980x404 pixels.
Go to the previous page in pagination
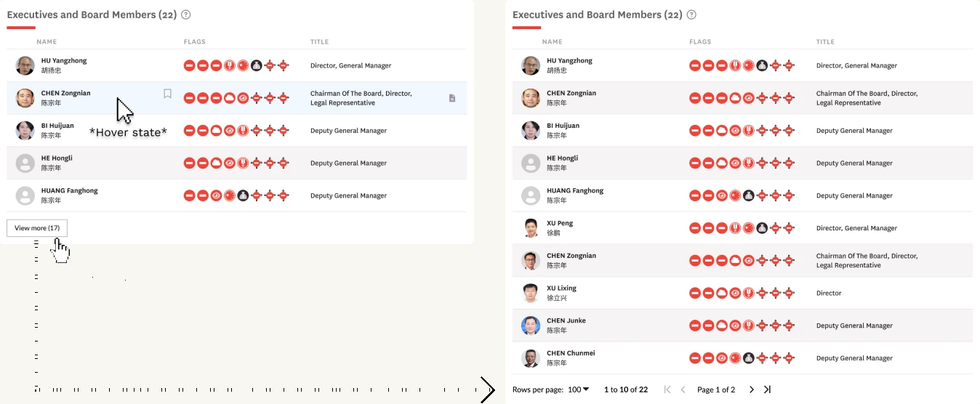(683, 389)
